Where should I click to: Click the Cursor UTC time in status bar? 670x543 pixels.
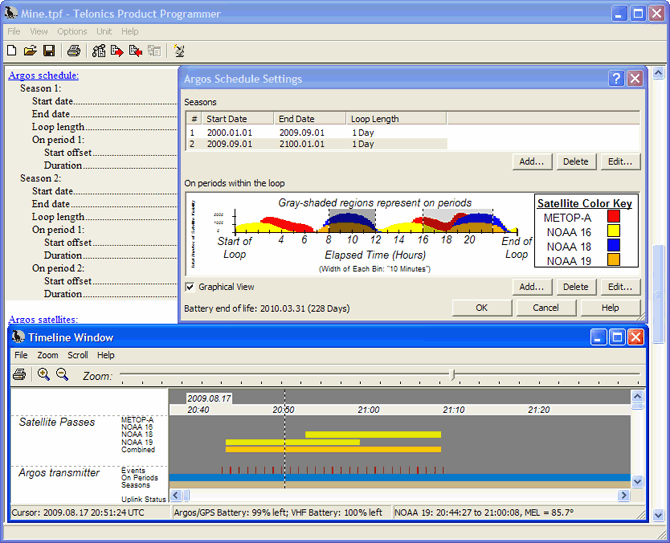(x=78, y=512)
